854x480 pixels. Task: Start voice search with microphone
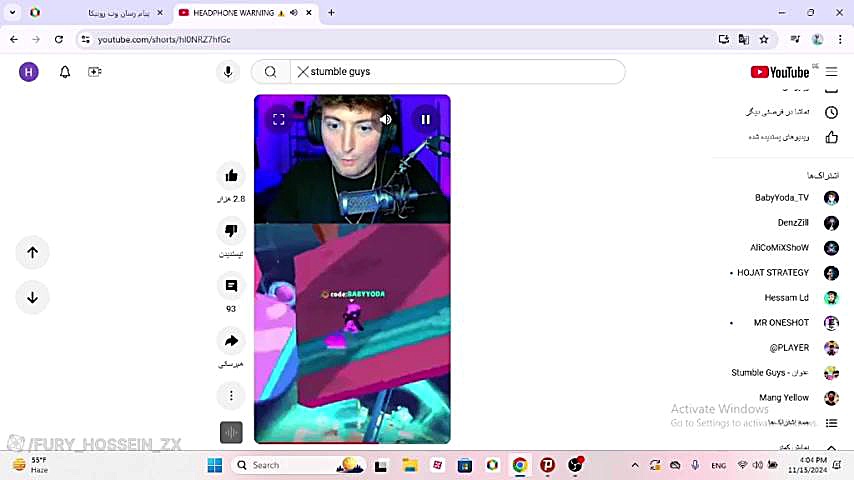228,71
